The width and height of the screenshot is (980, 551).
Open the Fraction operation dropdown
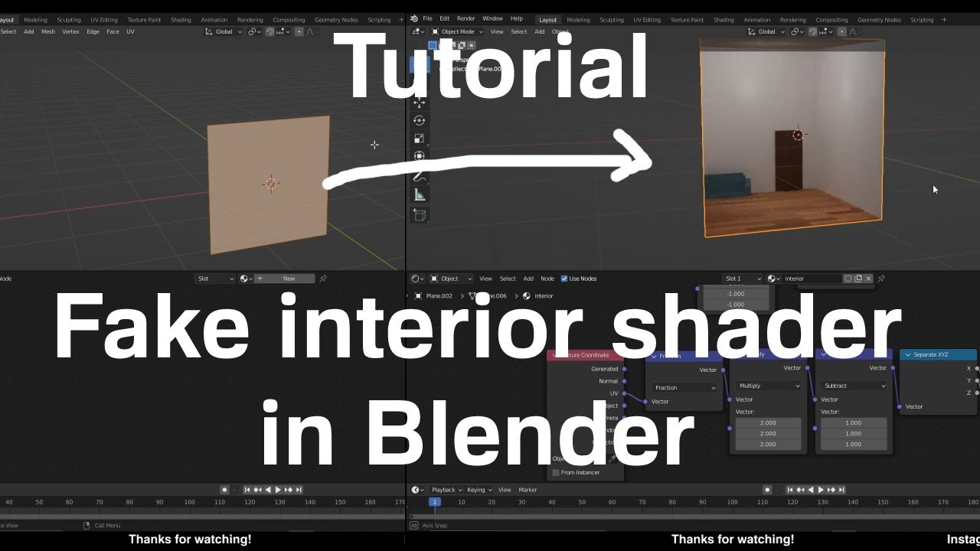[684, 388]
